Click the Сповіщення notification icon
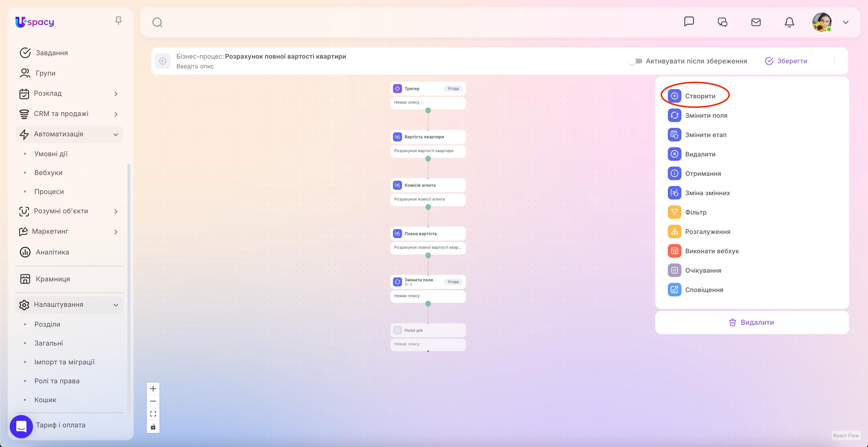Screen dimensions: 868x447 point(674,290)
